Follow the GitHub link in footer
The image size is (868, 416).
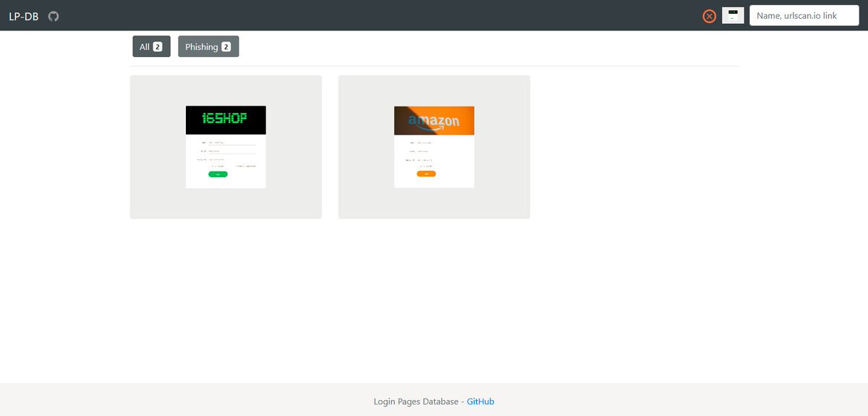click(480, 402)
